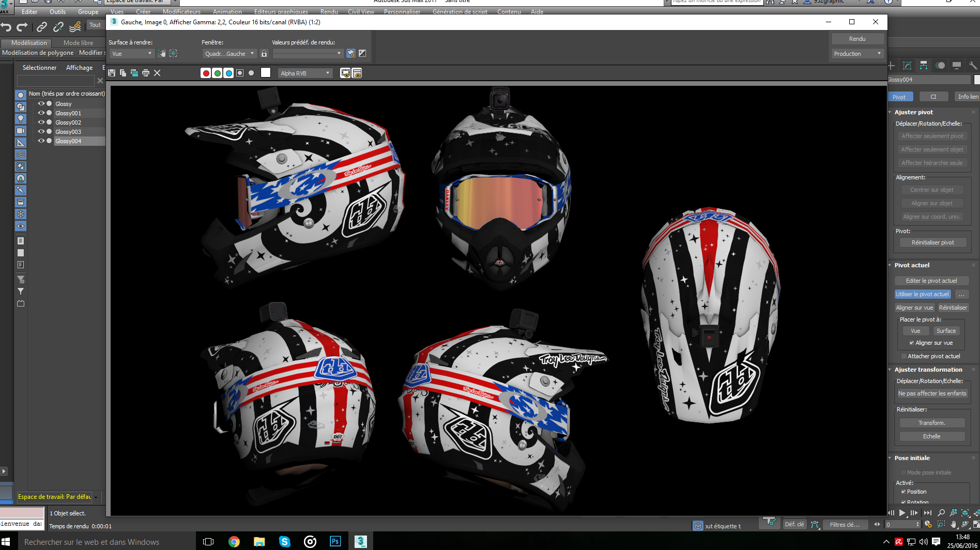The height and width of the screenshot is (550, 980).
Task: Toggle the red channel display
Action: point(206,73)
